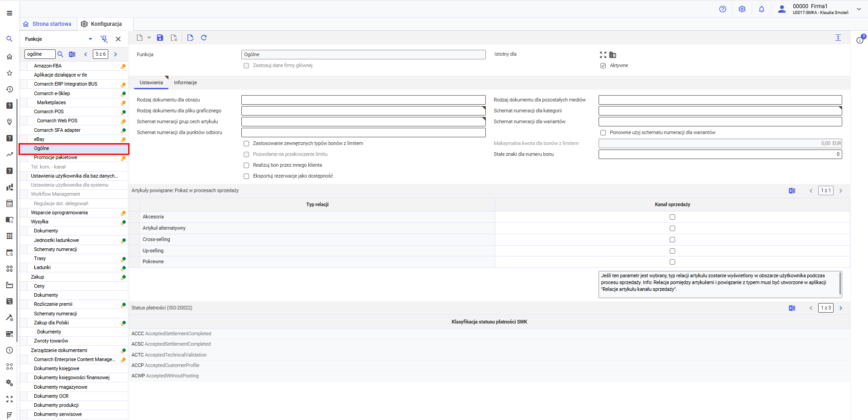868x420 pixels.
Task: Click the 'Stałe znaki dla numeru bonu' field
Action: (x=720, y=154)
